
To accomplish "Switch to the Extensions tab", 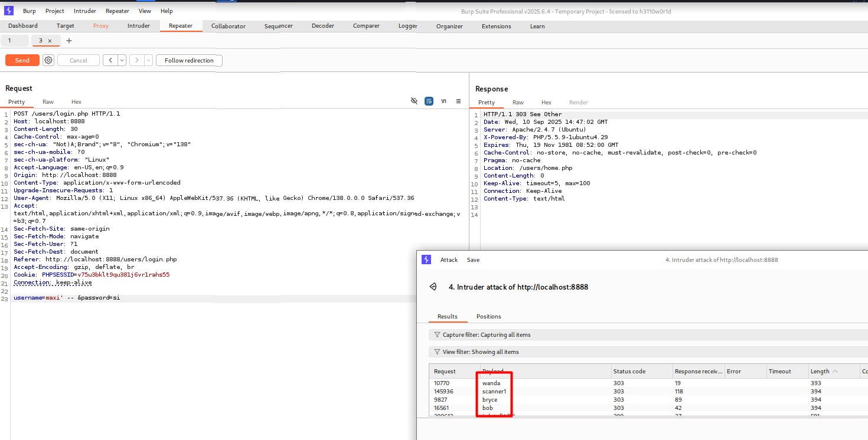I will pyautogui.click(x=497, y=26).
